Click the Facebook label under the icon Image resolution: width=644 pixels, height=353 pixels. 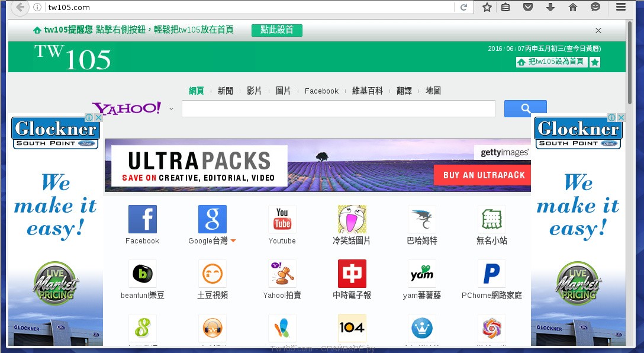pyautogui.click(x=142, y=241)
